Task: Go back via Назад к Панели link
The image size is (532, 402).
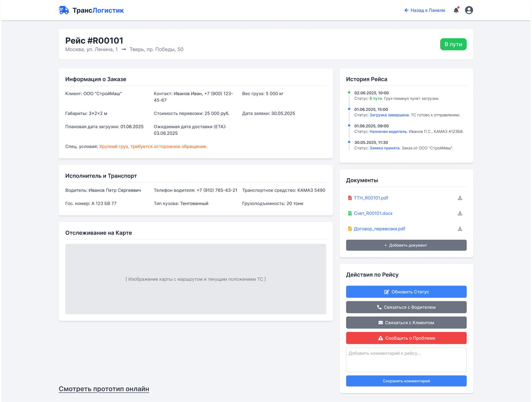Action: (x=424, y=10)
